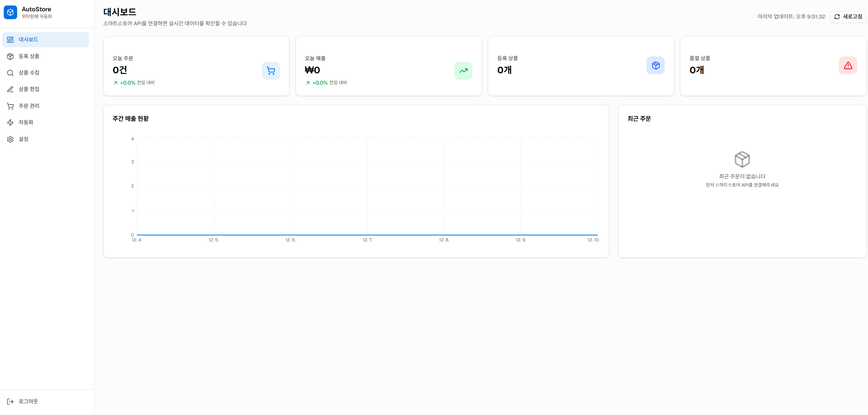
Task: Click the logout arrow icon at sidebar bottom
Action: click(10, 401)
